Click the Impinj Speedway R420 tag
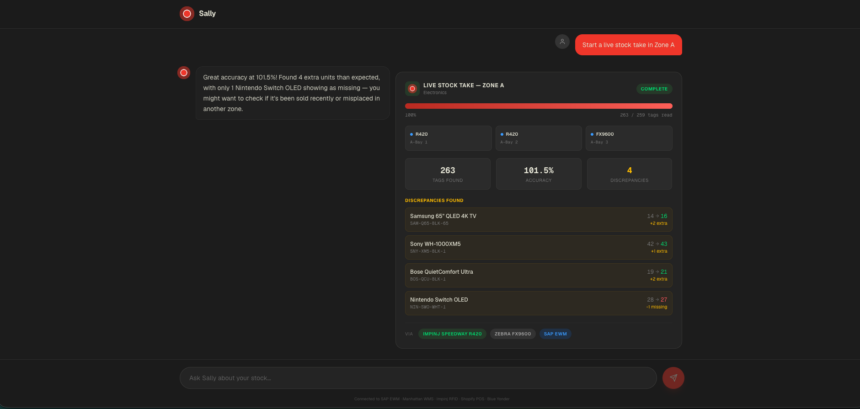Screen dimensions: 860x409 pos(452,333)
